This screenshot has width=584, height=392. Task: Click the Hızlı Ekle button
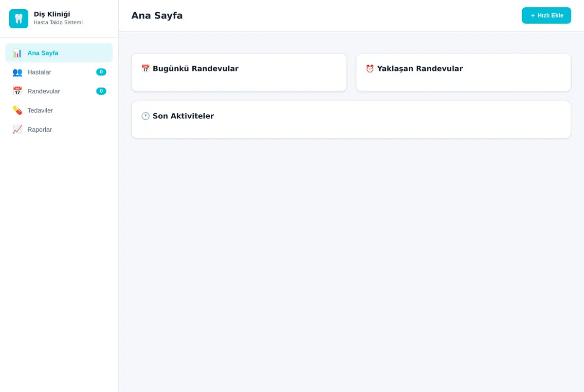coord(547,16)
